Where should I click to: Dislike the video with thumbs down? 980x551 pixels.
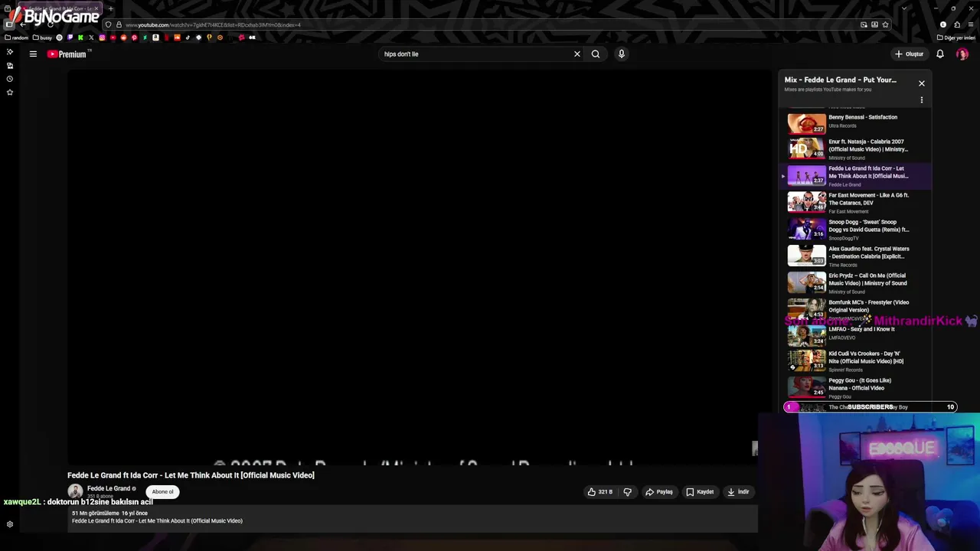point(627,492)
